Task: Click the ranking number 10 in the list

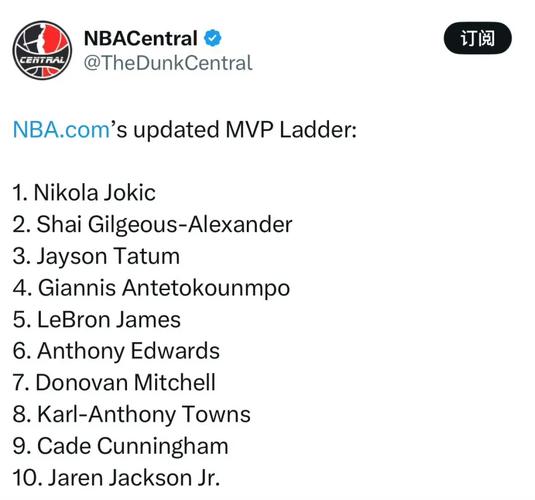Action: [x=25, y=478]
